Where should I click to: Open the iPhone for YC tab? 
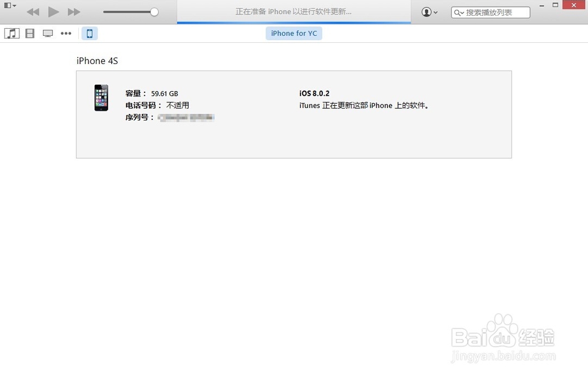coord(293,33)
